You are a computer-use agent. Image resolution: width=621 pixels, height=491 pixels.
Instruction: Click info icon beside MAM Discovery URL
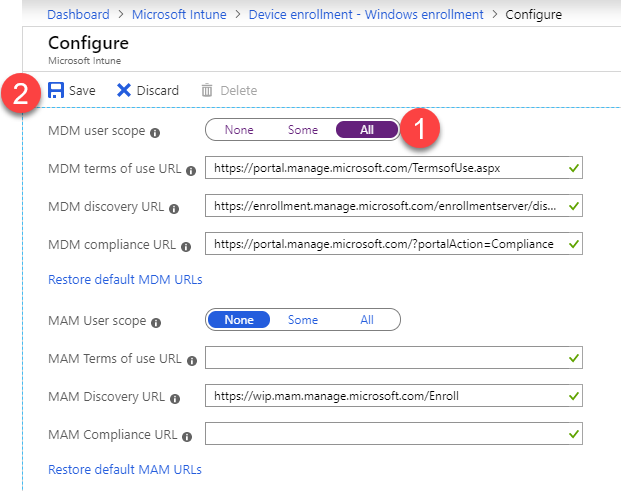pyautogui.click(x=175, y=399)
